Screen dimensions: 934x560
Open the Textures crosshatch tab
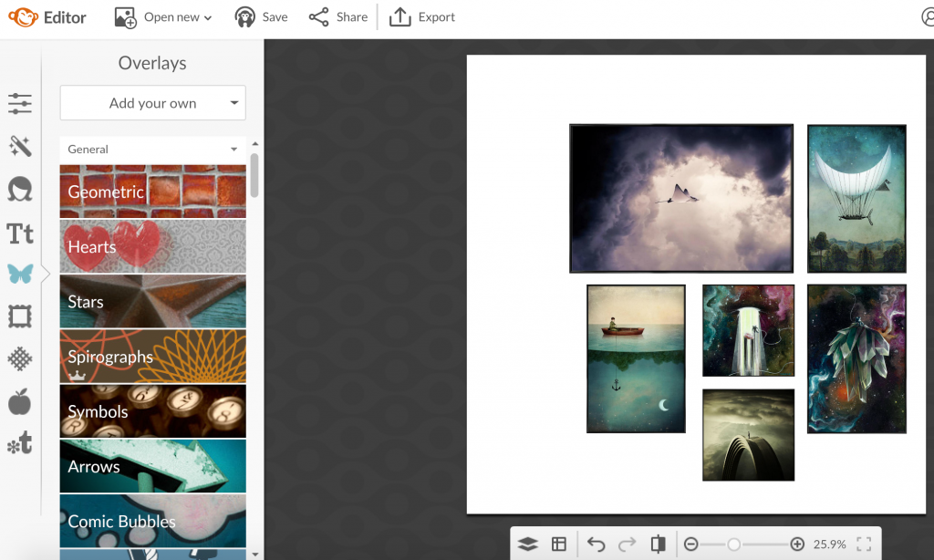(20, 359)
